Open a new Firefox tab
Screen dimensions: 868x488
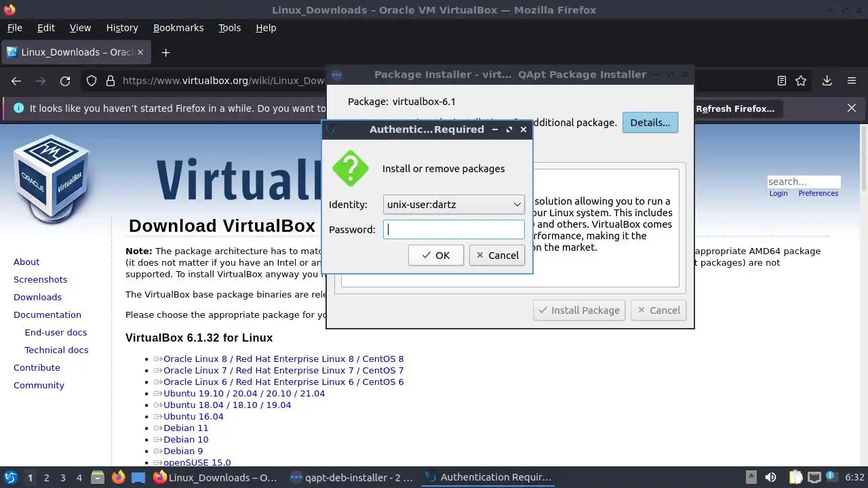(165, 52)
